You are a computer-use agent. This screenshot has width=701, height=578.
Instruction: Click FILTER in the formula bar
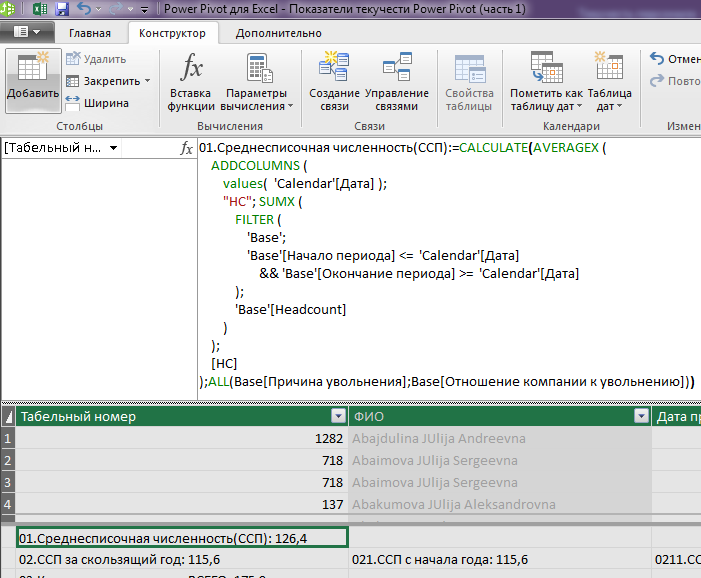[x=254, y=219]
